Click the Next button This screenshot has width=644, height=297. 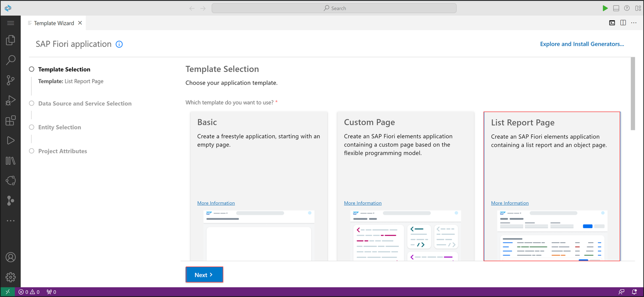coord(204,275)
